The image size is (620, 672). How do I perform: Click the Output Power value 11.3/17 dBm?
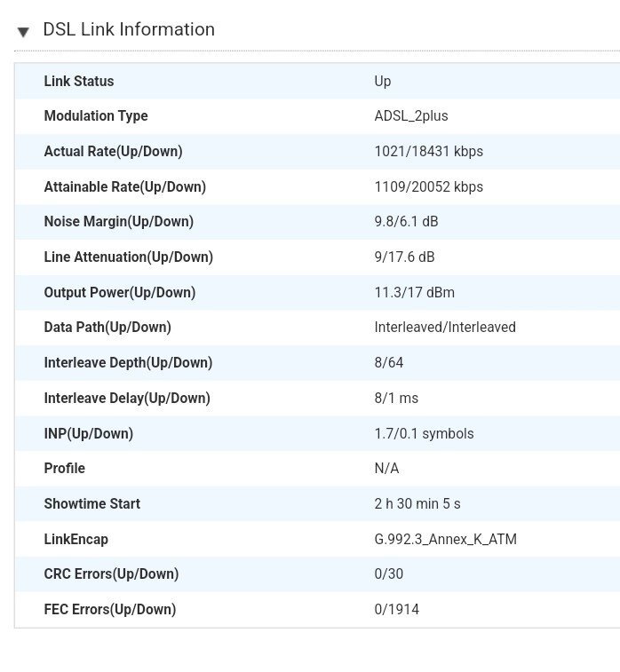415,292
